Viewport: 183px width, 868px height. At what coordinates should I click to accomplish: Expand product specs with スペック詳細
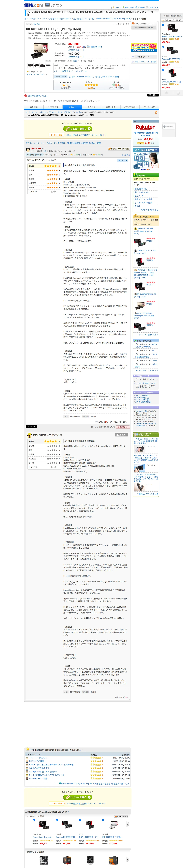tap(109, 68)
